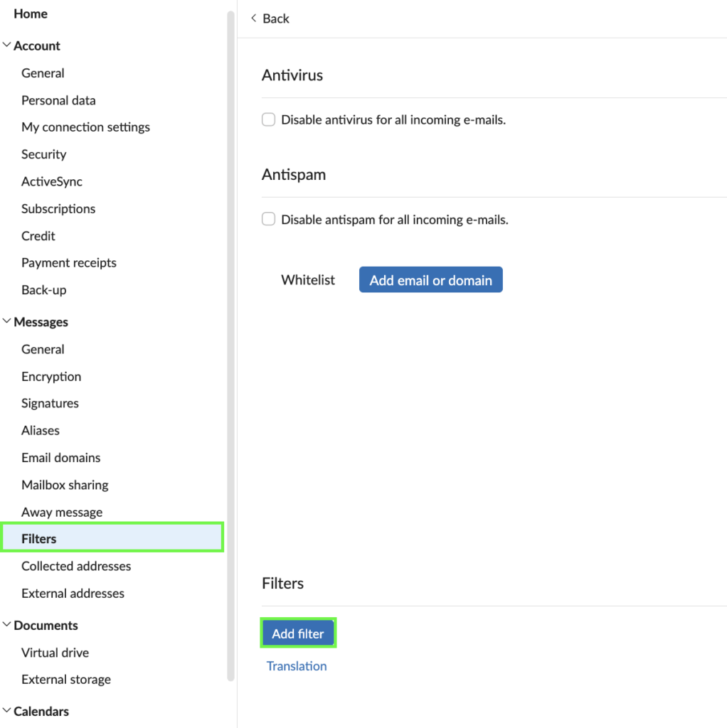Collapse the Documents section chevron
The image size is (727, 728).
(7, 625)
